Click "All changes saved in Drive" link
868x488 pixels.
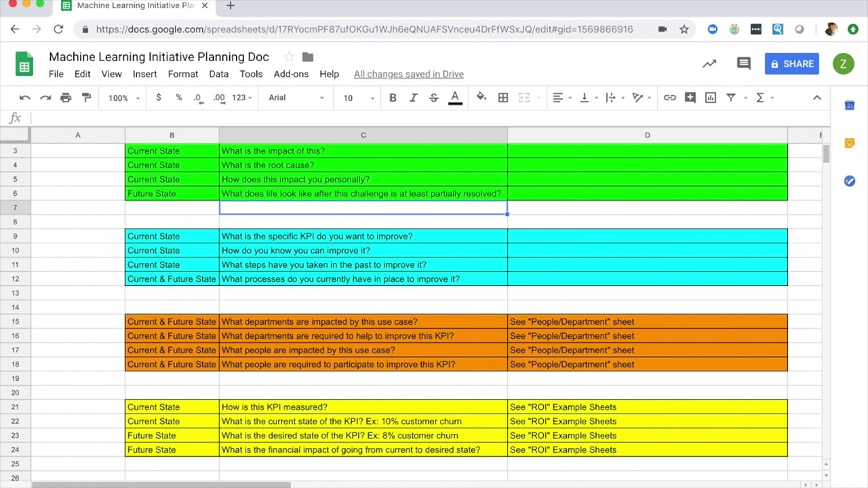(408, 74)
